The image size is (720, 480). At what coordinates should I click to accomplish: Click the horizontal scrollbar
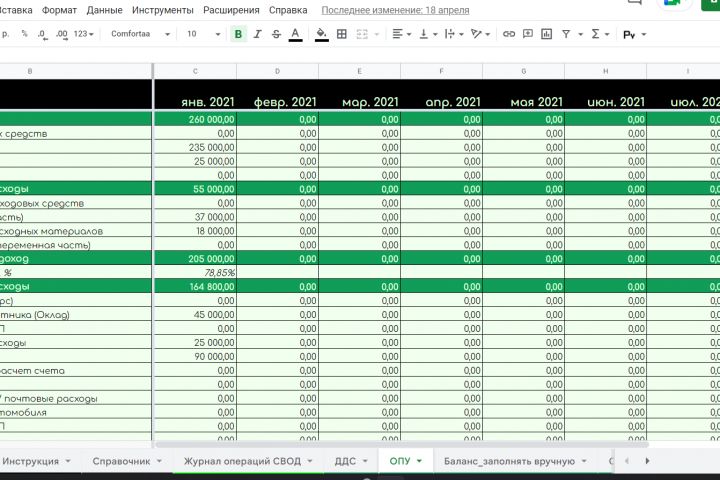(402, 445)
